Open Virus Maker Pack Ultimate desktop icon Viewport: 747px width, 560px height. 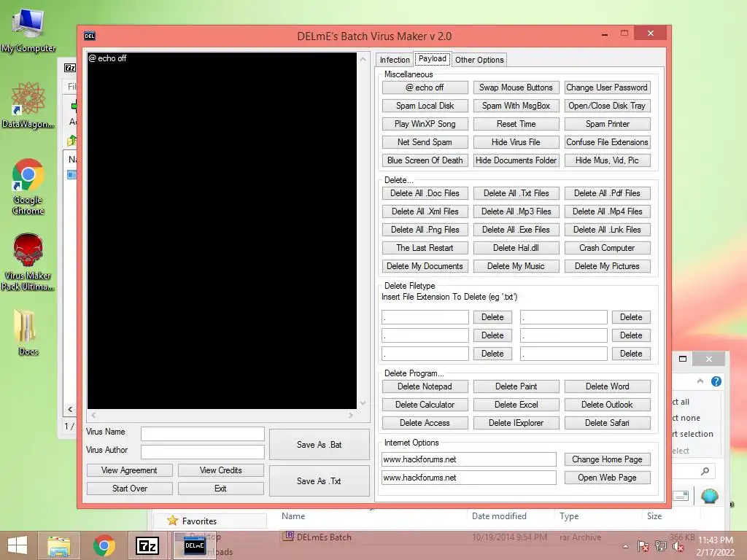(28, 262)
